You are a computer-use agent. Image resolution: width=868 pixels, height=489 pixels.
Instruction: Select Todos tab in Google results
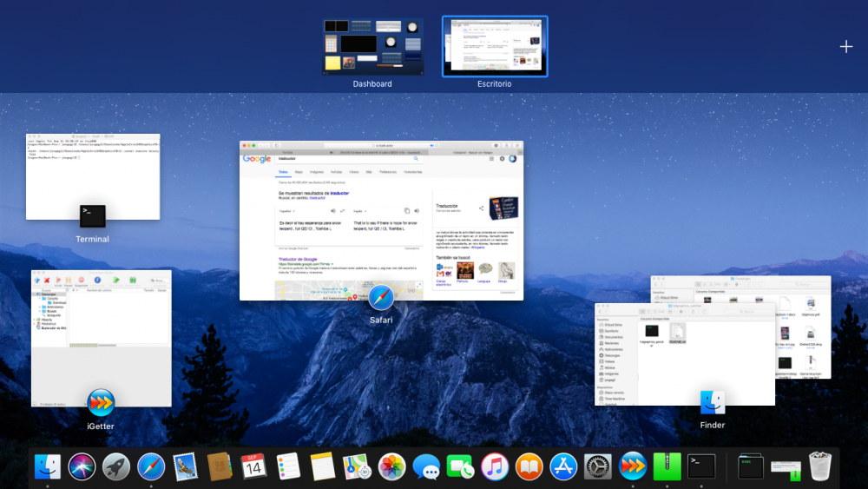tap(283, 172)
